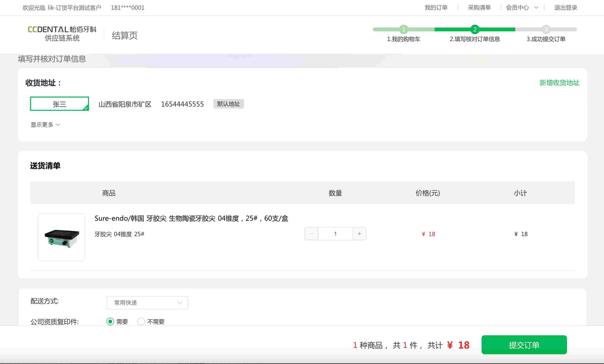Click step 1 shopping cart circle
604x364 pixels.
point(404,29)
